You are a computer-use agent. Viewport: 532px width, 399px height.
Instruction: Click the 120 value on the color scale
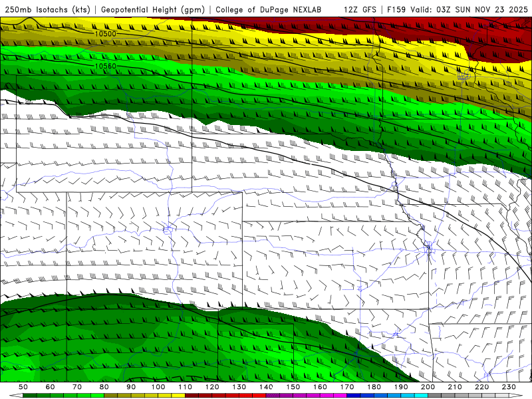[x=212, y=387]
